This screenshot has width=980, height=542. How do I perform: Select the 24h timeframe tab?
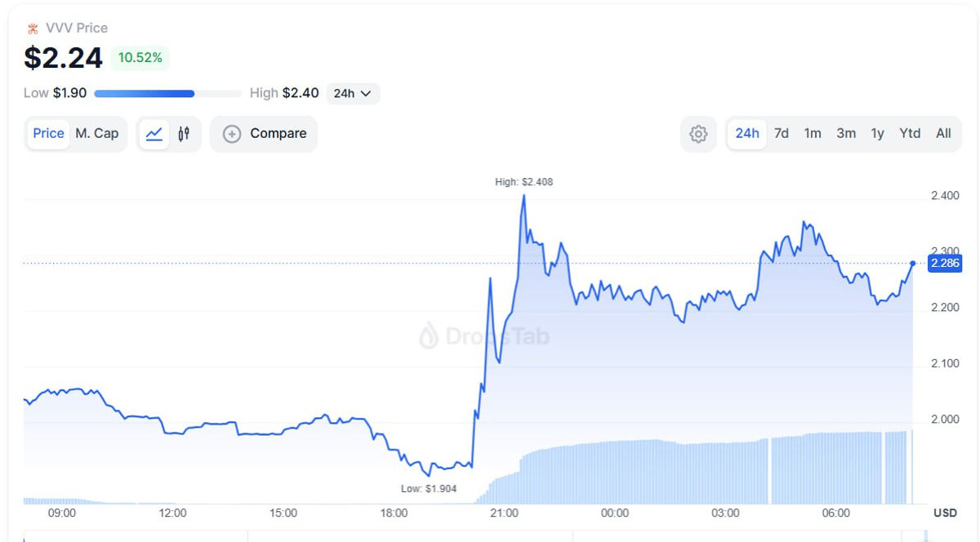coord(747,134)
